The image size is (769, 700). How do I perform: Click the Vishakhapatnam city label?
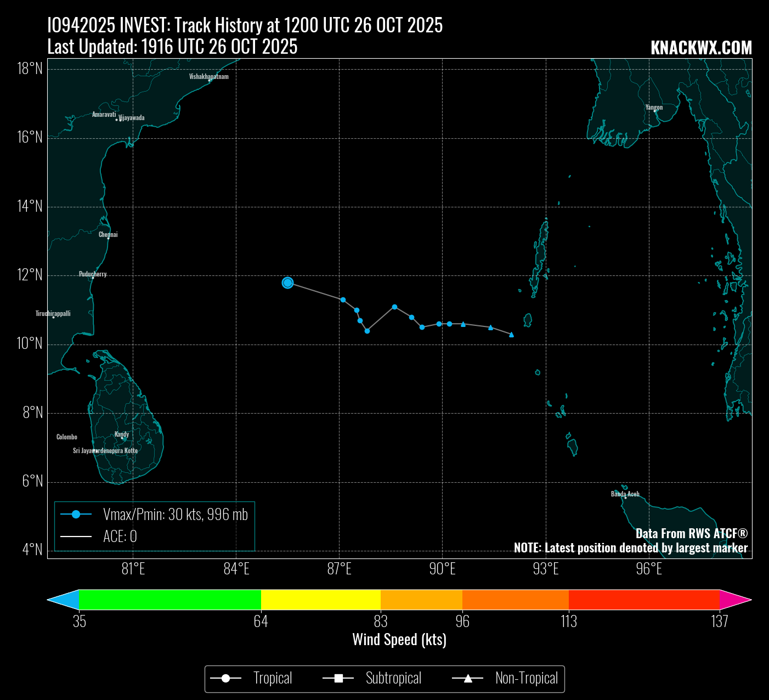208,76
